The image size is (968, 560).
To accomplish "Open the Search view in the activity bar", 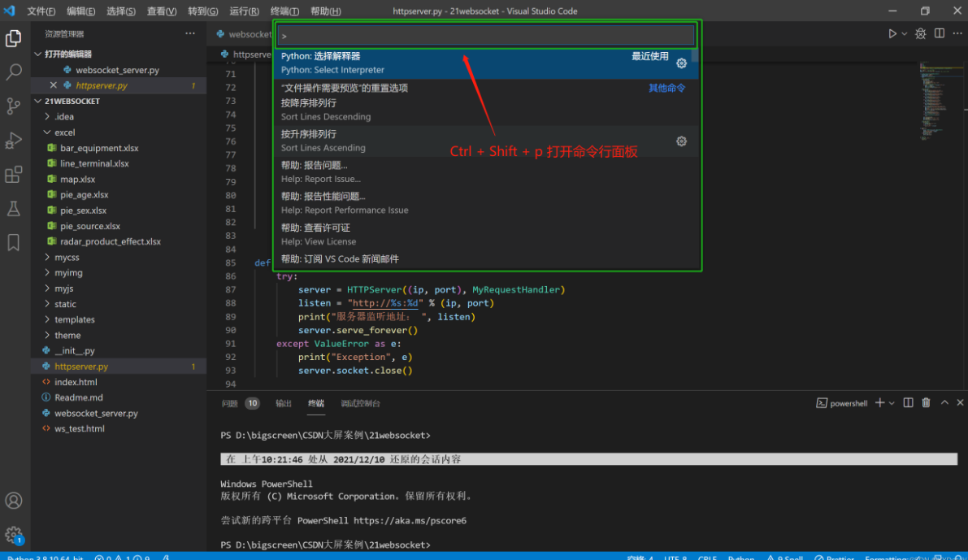I will [x=14, y=72].
